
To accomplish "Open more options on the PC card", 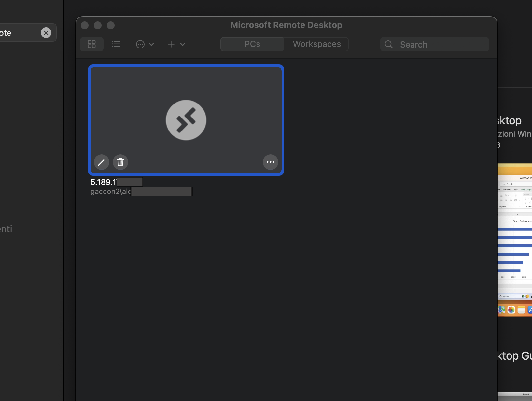I will point(271,162).
